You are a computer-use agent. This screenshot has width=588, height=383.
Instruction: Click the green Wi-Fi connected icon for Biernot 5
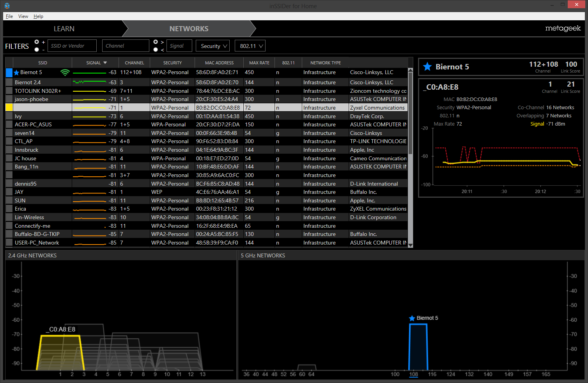pyautogui.click(x=65, y=73)
